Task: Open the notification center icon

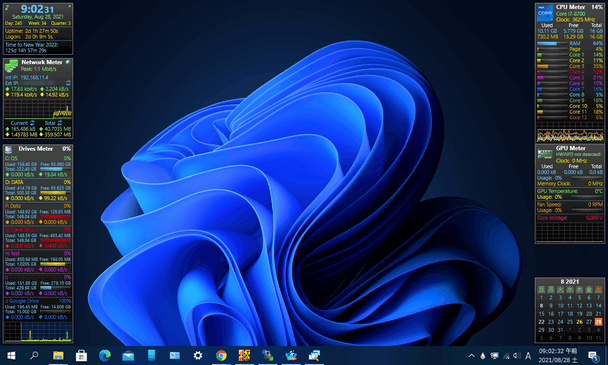Action: (593, 355)
